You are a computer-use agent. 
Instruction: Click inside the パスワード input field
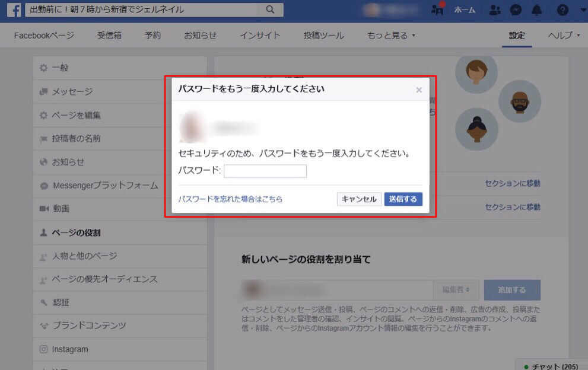click(x=265, y=171)
